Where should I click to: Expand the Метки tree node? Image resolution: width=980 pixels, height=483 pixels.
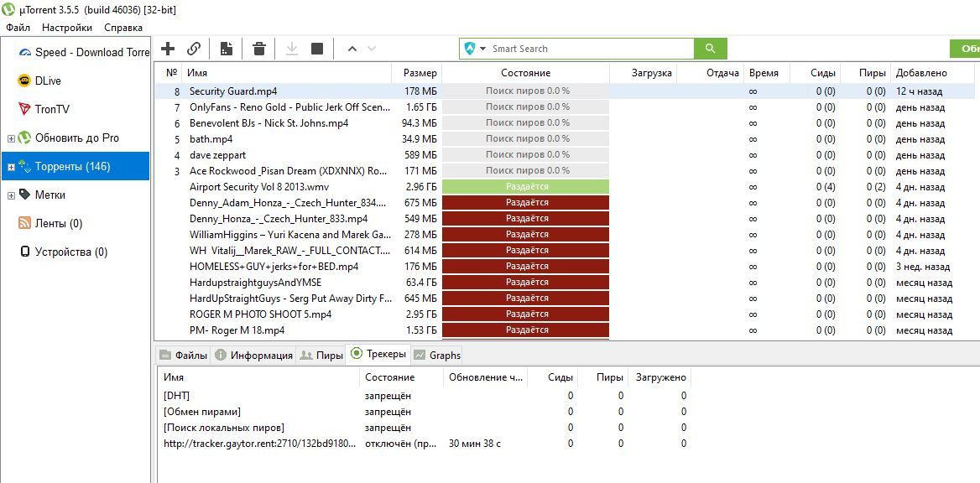tap(11, 195)
